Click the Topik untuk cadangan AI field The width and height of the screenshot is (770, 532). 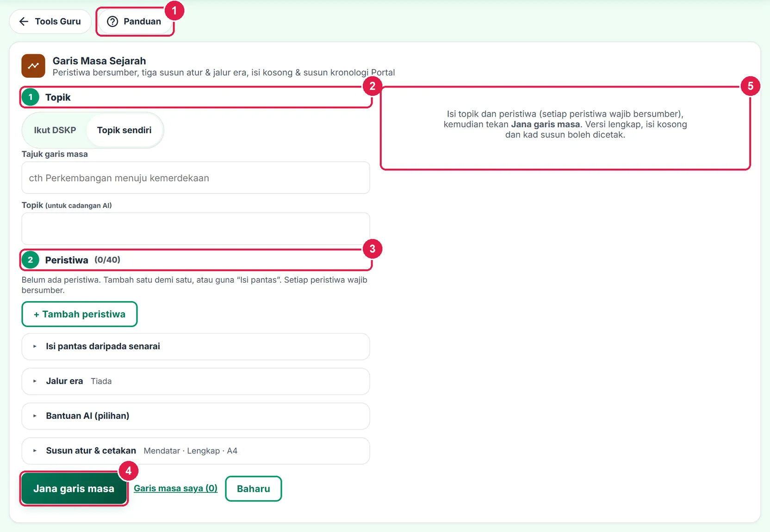click(196, 229)
